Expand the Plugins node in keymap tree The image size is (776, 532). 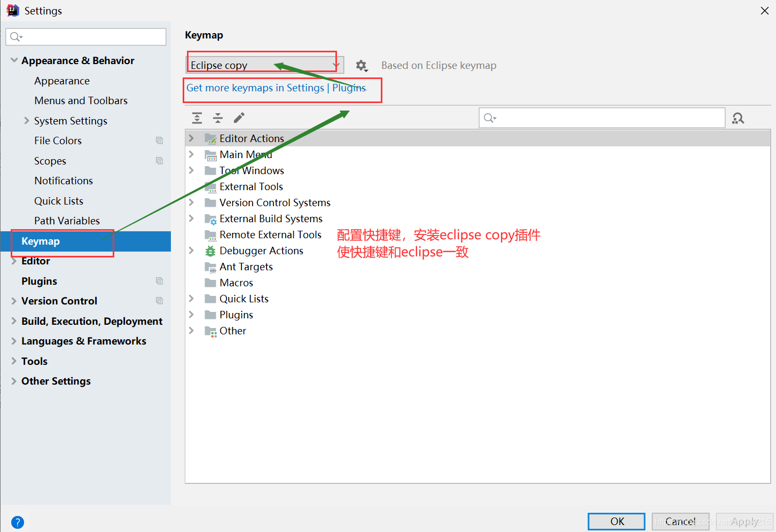[x=191, y=315]
